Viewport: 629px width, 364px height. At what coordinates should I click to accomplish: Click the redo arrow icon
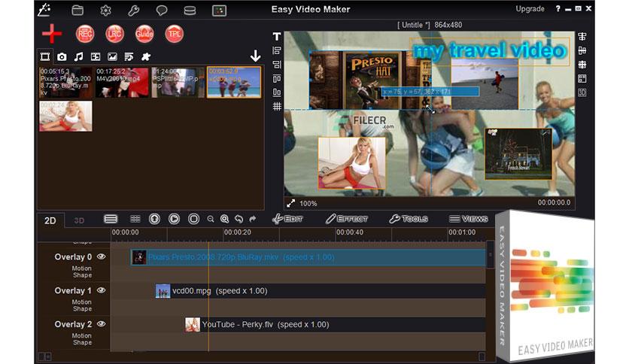click(x=252, y=219)
